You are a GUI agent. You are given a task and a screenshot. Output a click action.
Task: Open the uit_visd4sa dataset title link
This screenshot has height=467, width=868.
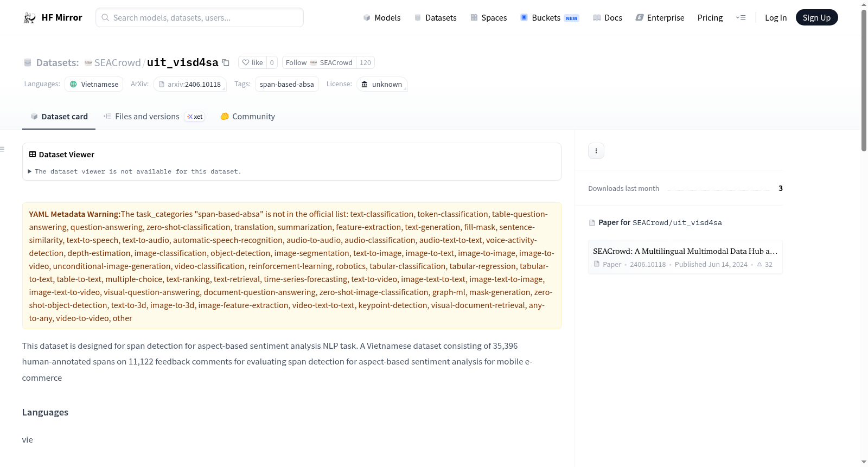(x=183, y=63)
